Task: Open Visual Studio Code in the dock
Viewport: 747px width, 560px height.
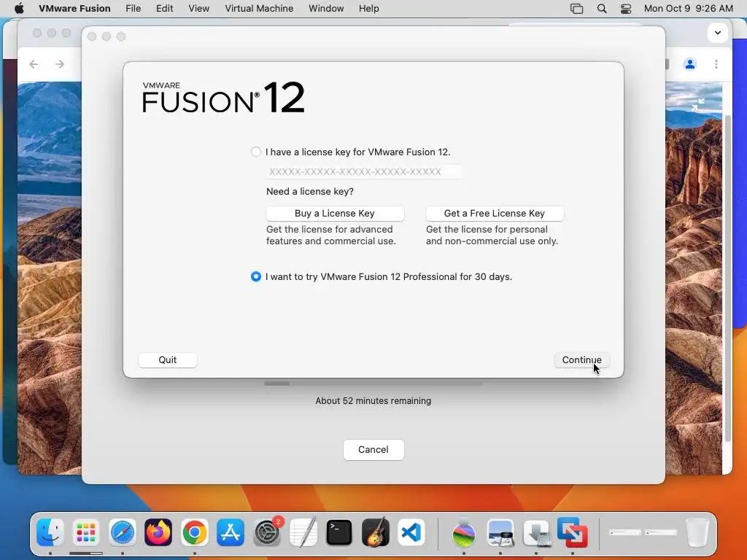Action: pyautogui.click(x=411, y=532)
